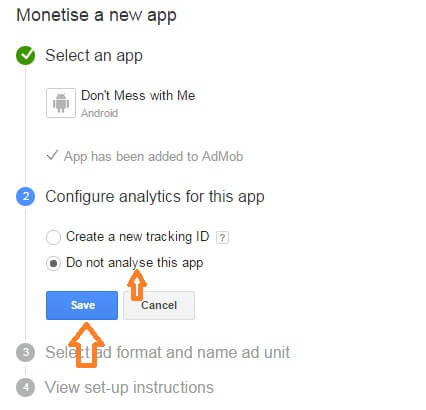
Task: Click the Don't Mess with Me app name
Action: tap(138, 96)
